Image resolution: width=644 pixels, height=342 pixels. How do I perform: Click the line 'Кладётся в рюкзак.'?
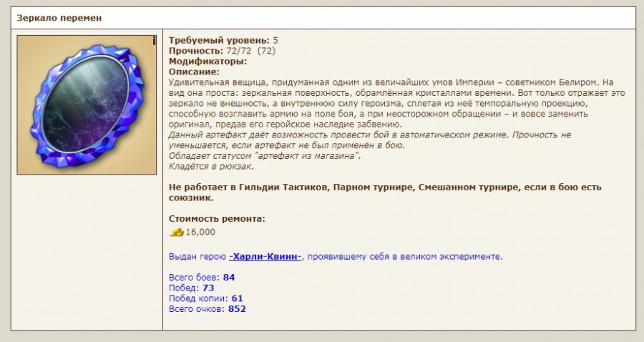point(212,166)
